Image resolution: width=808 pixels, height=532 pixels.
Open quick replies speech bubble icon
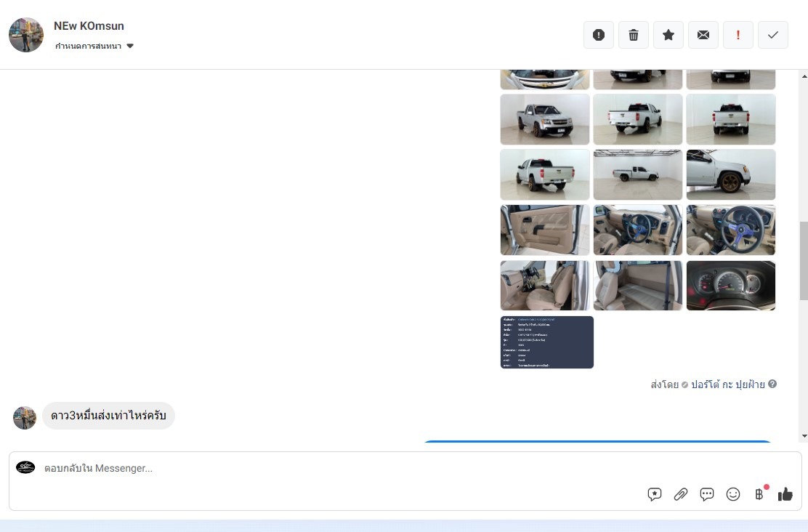(707, 494)
